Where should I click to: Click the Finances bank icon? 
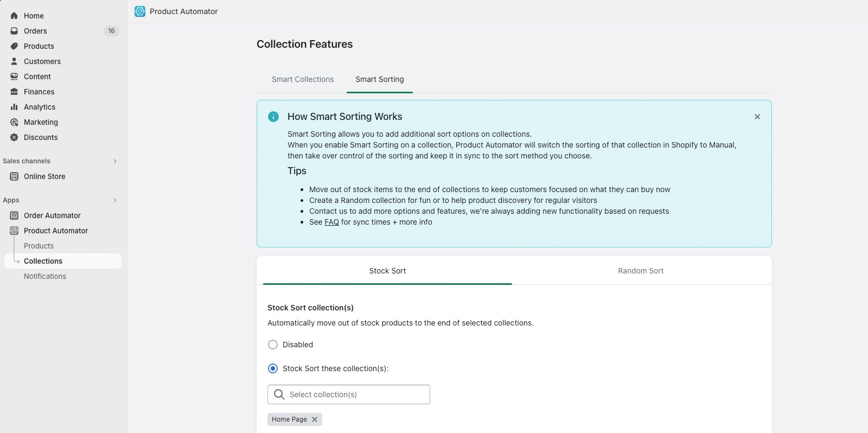click(x=14, y=92)
